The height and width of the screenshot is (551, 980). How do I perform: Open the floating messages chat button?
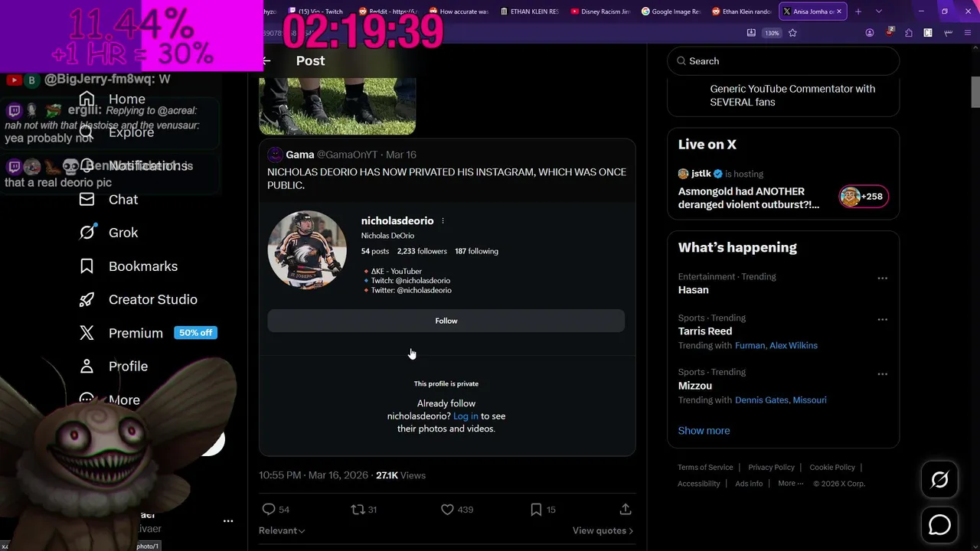939,525
